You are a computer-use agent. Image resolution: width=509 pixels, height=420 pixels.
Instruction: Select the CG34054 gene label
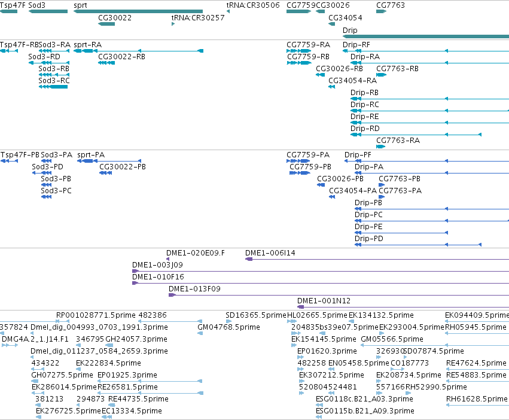point(345,17)
